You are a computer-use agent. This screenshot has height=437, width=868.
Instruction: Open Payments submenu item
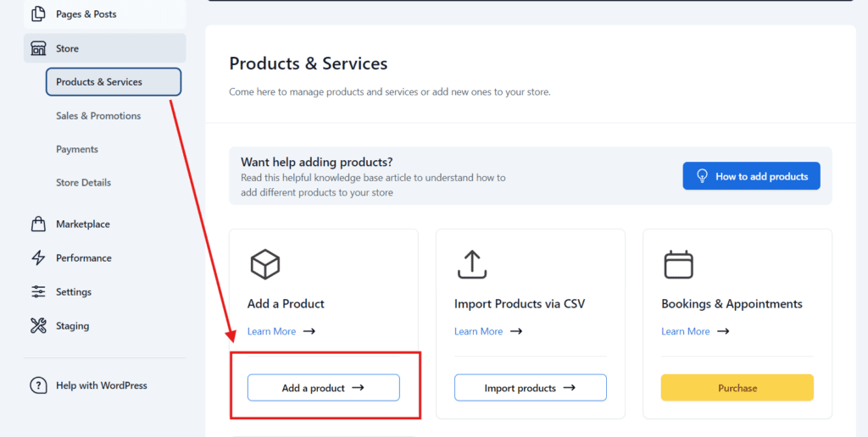pos(77,149)
